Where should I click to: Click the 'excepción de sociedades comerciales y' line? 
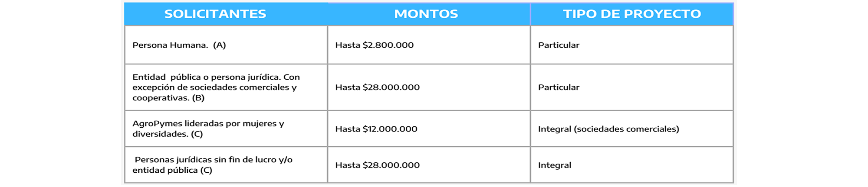[214, 87]
